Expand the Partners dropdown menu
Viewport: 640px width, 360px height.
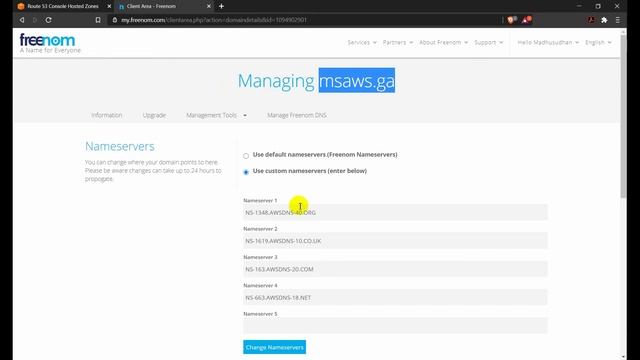[398, 42]
